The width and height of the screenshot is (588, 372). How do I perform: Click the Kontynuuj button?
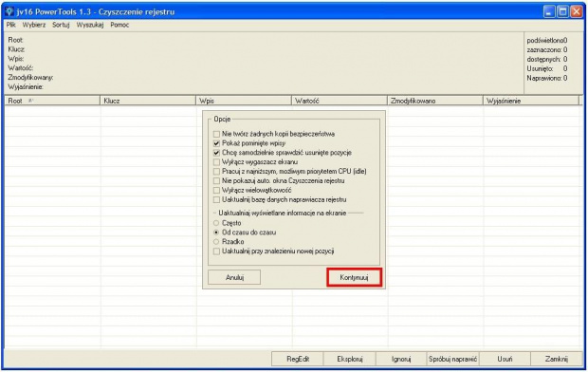[x=354, y=277]
